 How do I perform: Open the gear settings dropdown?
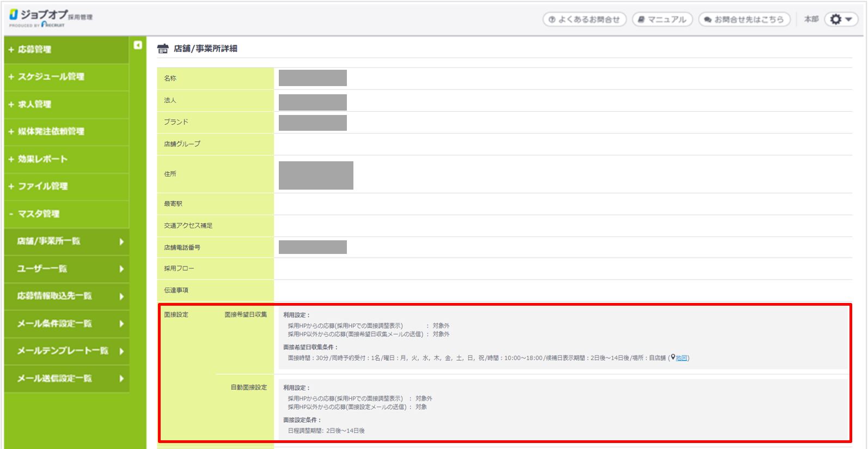point(841,20)
